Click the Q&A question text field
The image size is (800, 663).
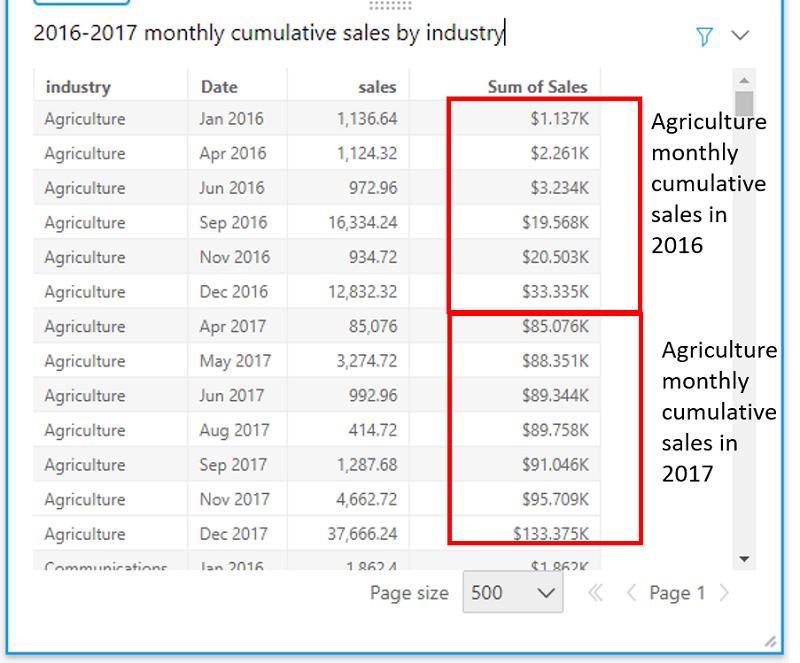(x=357, y=33)
